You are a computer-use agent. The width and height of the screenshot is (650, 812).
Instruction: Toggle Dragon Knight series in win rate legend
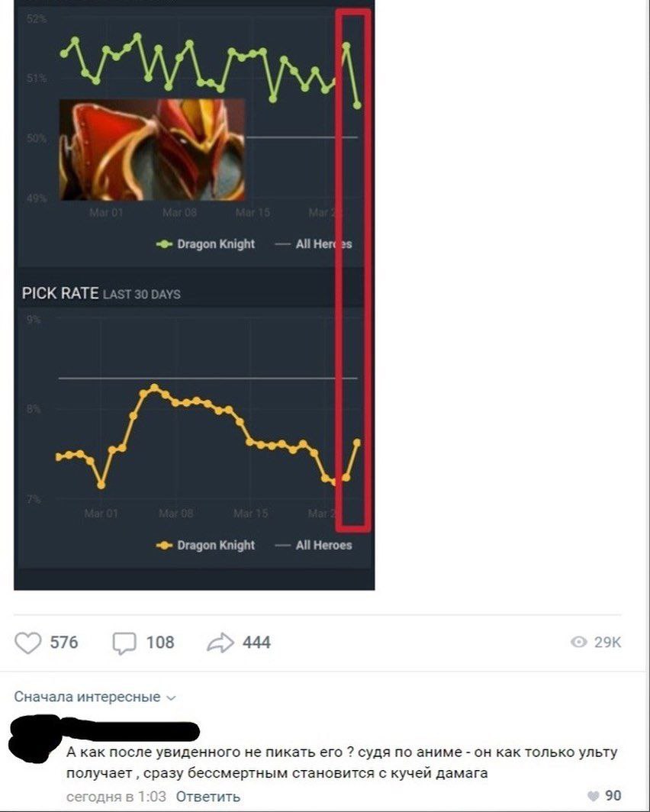tap(205, 244)
